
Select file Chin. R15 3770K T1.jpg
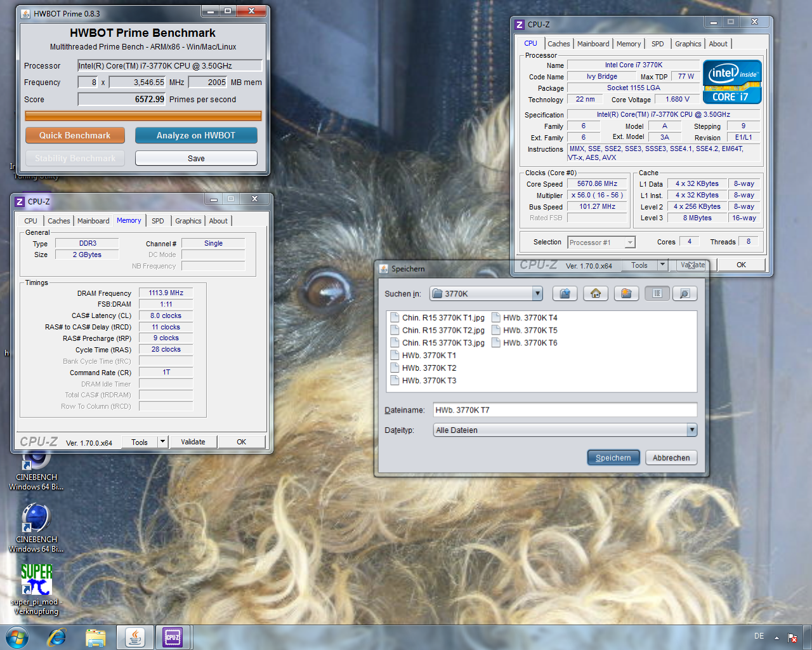(x=437, y=317)
